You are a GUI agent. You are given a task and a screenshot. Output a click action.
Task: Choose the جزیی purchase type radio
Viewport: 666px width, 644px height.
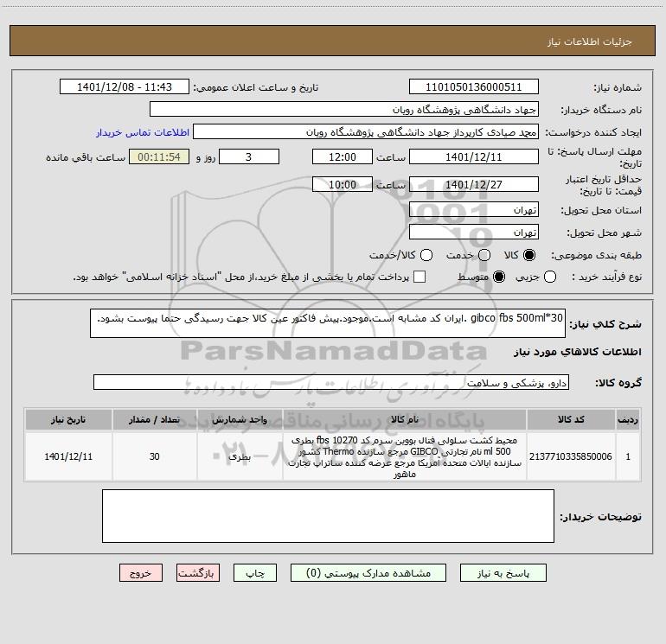[x=550, y=277]
